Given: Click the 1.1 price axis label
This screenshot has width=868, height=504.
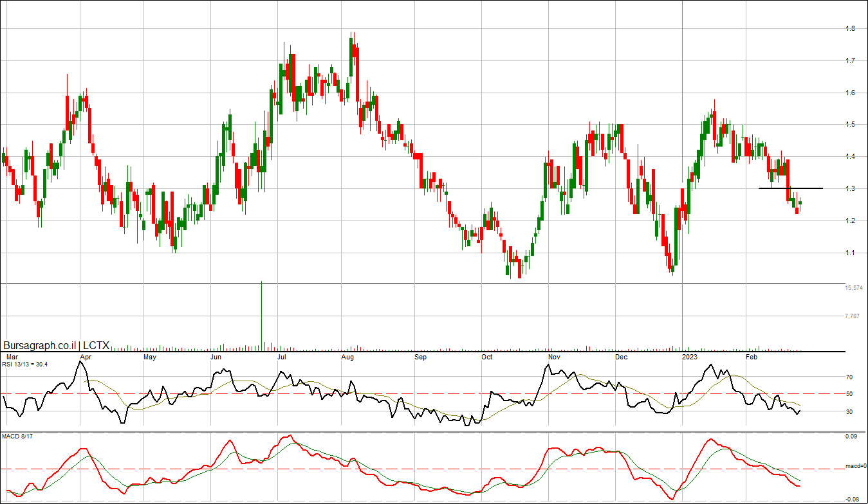Looking at the screenshot, I should 850,253.
